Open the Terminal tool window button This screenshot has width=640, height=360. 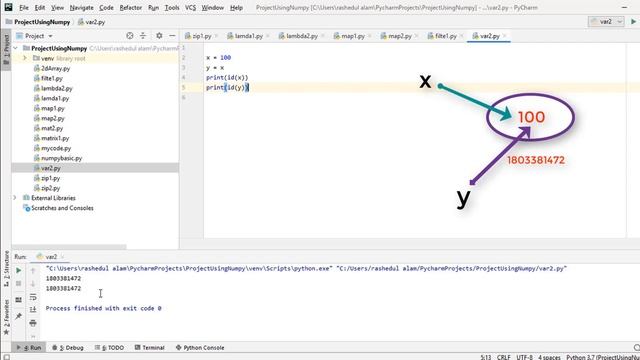(x=149, y=348)
